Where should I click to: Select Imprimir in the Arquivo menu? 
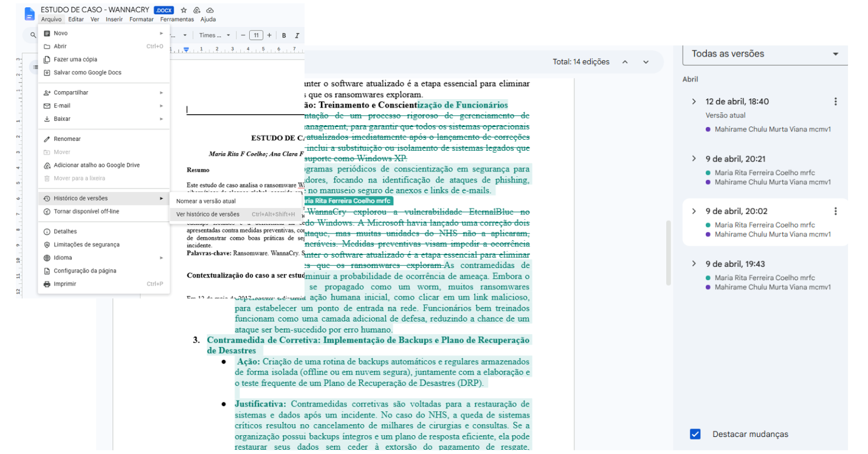point(104,284)
